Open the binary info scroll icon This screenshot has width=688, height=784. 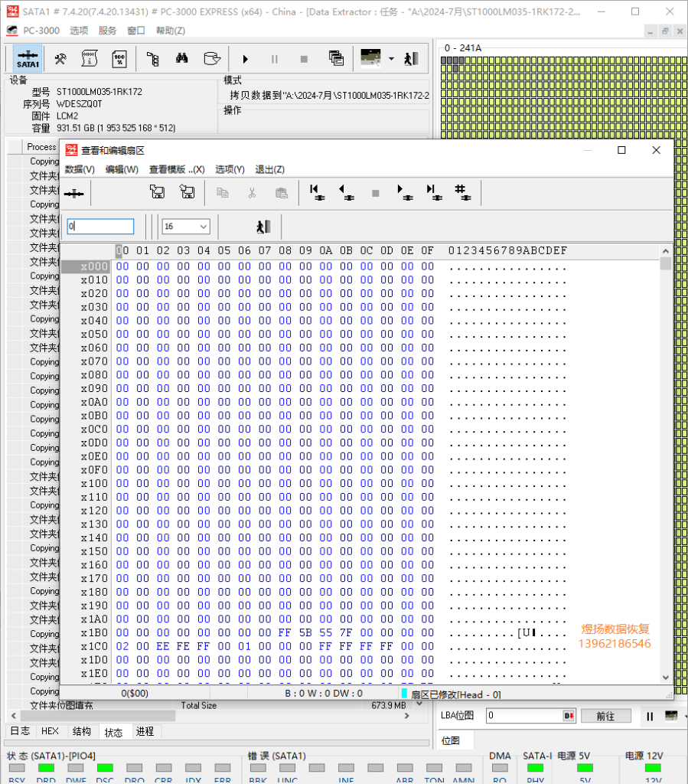click(x=90, y=59)
